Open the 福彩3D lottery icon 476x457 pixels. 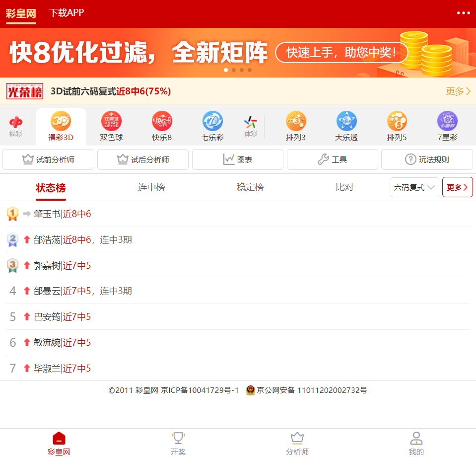[x=61, y=126]
